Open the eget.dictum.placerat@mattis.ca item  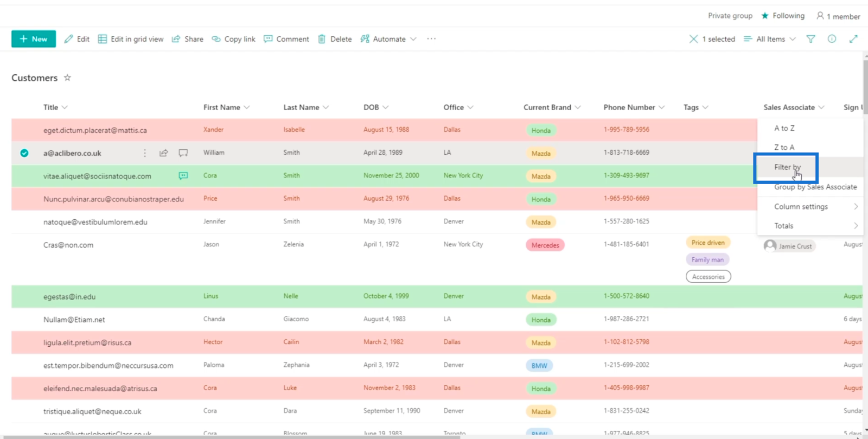[x=95, y=130]
